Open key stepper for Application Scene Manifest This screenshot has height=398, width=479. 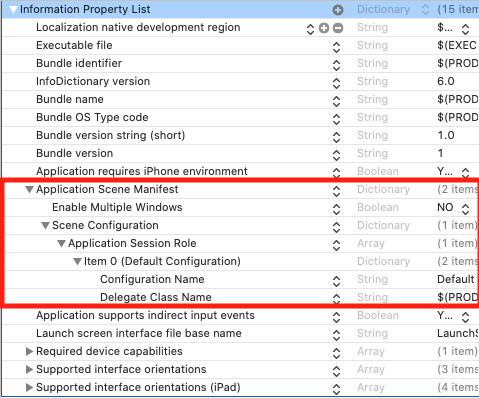(336, 191)
